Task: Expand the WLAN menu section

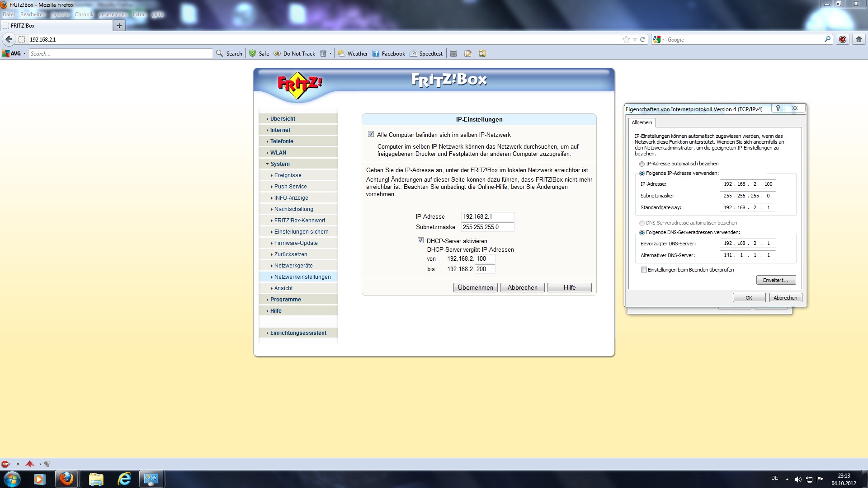Action: pos(278,153)
